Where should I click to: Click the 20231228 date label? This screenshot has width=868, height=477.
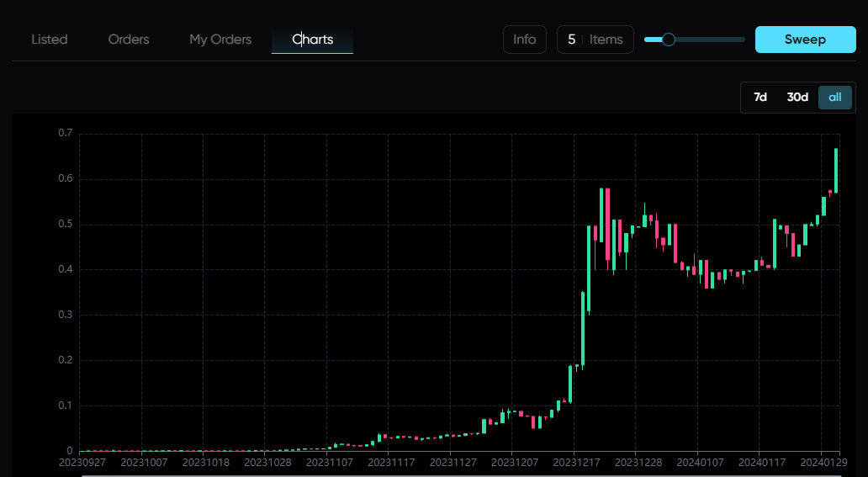point(638,462)
